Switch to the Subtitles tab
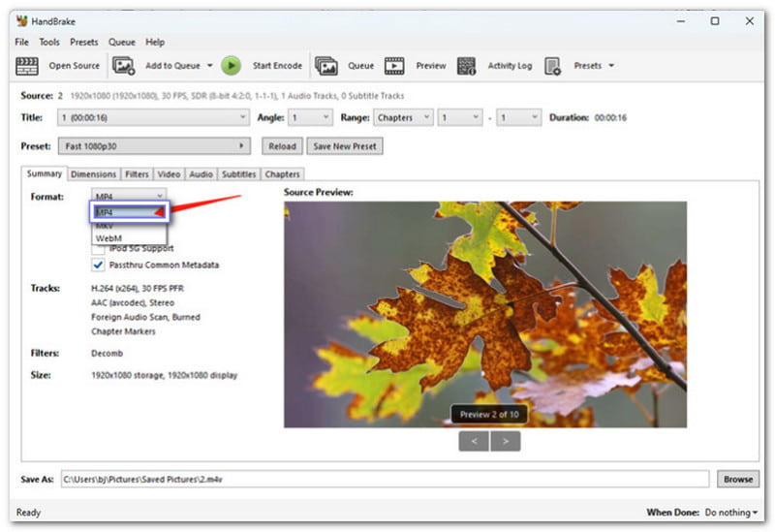The width and height of the screenshot is (775, 532). [x=238, y=174]
